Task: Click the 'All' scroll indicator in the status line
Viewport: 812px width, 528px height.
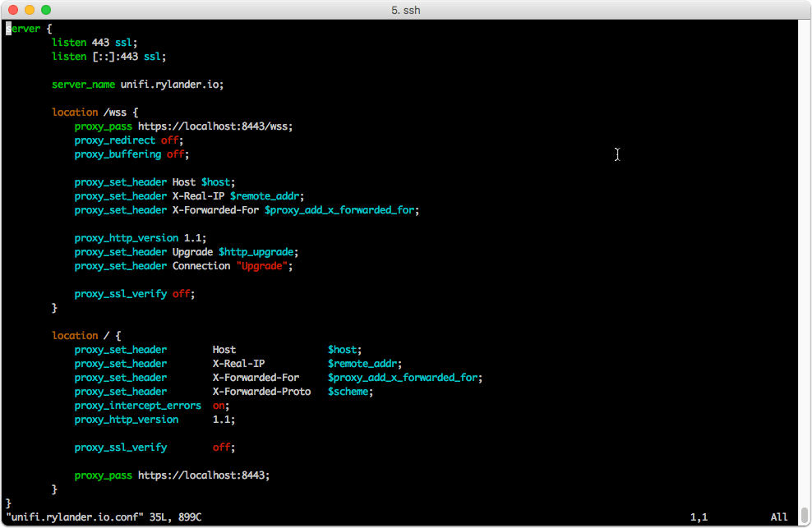Action: click(x=779, y=517)
